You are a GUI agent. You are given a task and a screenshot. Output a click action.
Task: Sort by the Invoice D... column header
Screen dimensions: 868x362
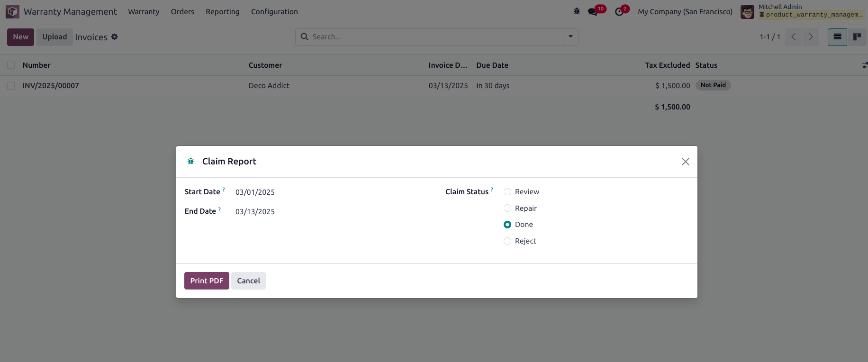[448, 65]
